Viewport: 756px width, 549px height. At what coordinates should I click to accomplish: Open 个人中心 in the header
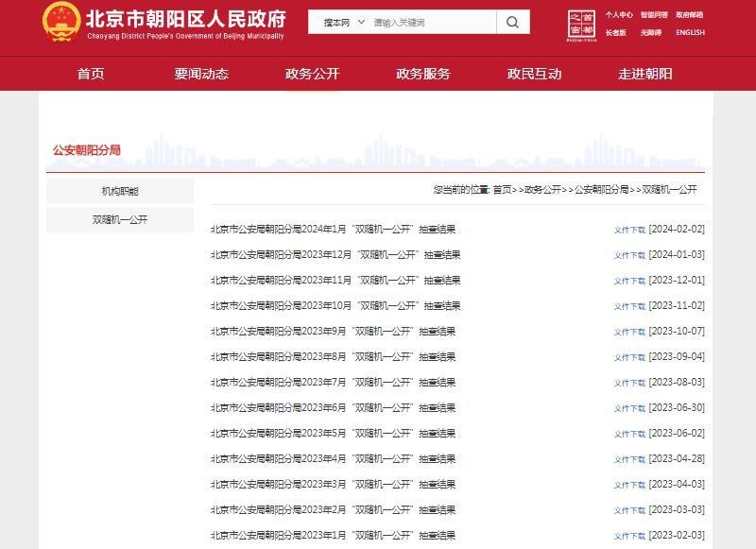click(619, 15)
